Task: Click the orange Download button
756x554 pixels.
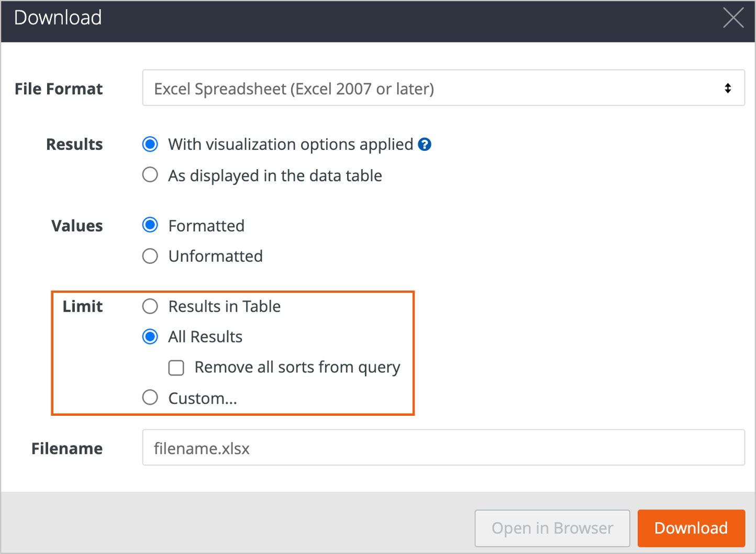Action: [691, 528]
